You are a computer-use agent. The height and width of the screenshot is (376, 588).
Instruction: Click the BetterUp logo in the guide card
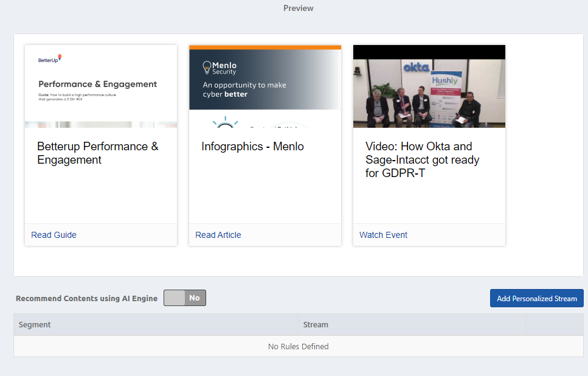pos(49,59)
